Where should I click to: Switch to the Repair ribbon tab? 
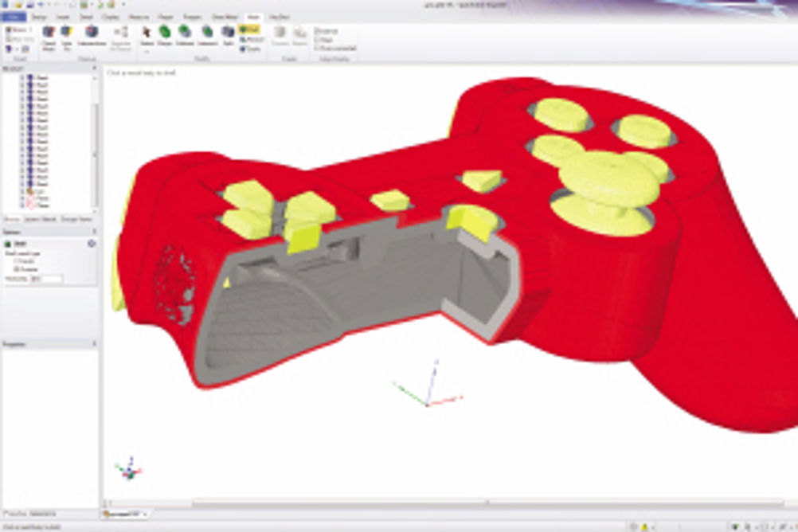coord(165,17)
